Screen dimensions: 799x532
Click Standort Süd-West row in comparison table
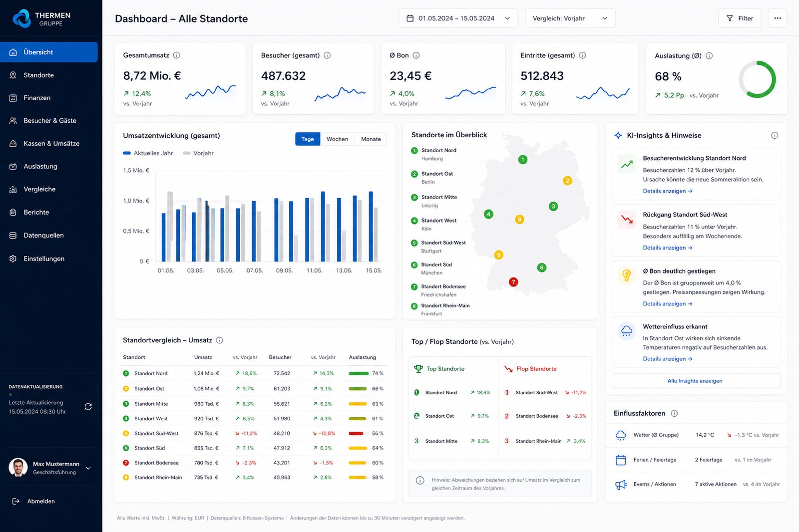click(x=254, y=433)
